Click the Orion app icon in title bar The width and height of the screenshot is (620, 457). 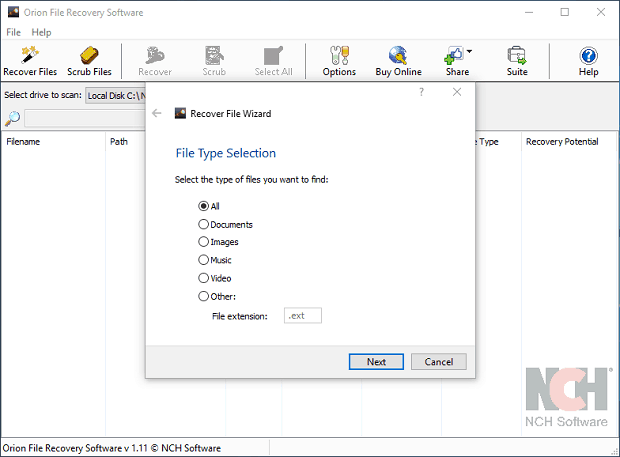[x=13, y=12]
